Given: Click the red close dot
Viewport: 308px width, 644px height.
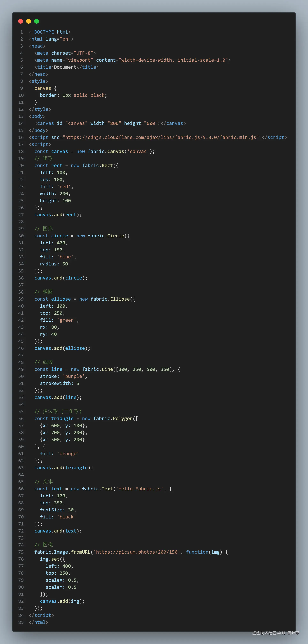Looking at the screenshot, I should pyautogui.click(x=21, y=21).
